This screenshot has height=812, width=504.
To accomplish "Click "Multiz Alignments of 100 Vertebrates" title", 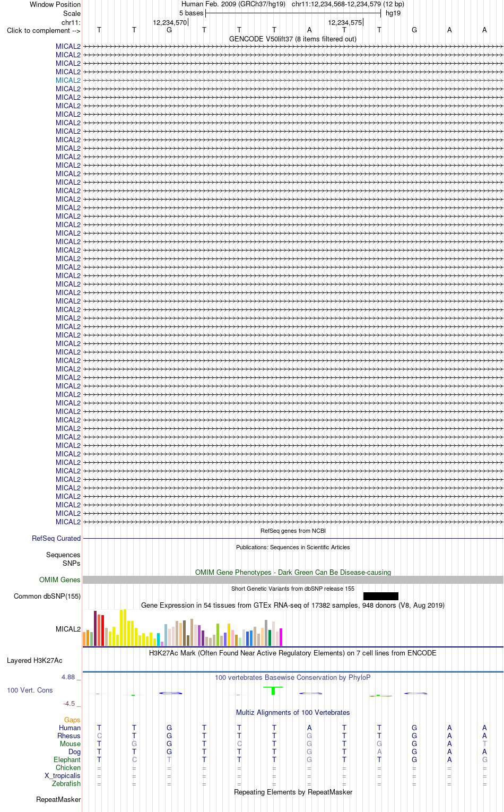I will (293, 712).
